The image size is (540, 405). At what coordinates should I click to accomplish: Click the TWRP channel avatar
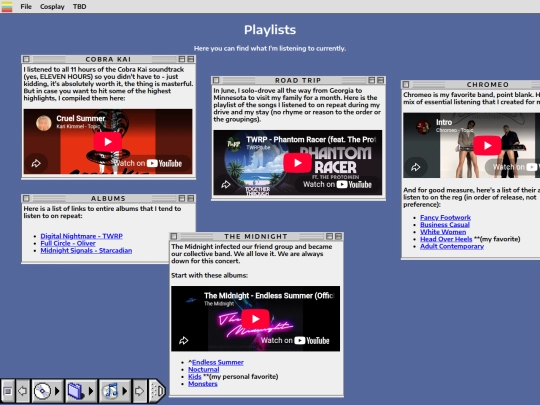click(x=234, y=144)
